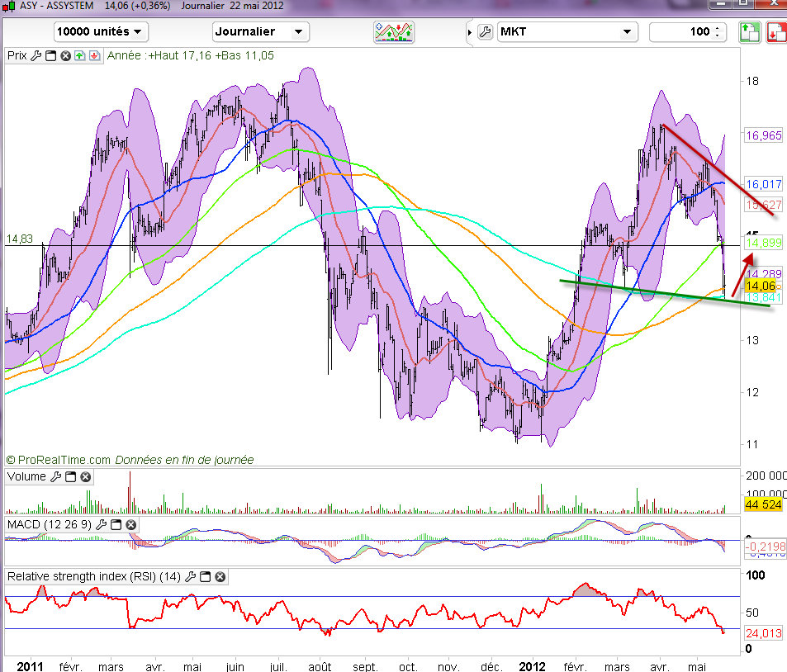Image resolution: width=787 pixels, height=672 pixels.
Task: Open the MKT order type dropdown
Action: pos(568,32)
